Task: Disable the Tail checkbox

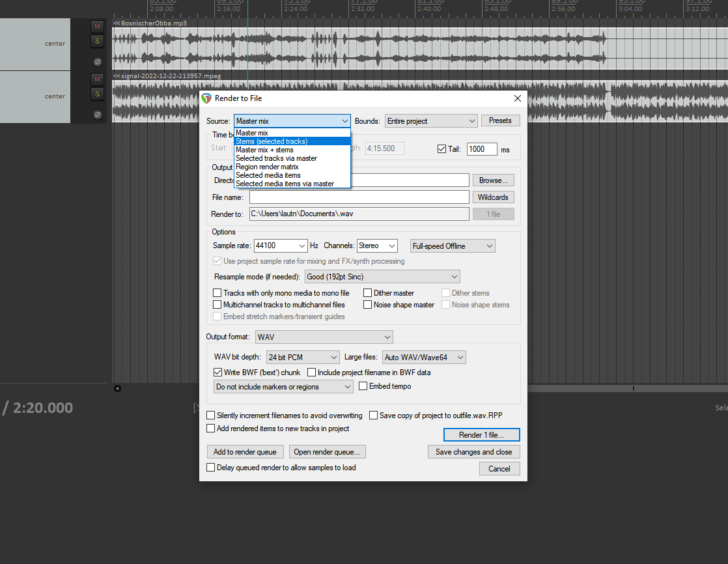Action: 442,148
